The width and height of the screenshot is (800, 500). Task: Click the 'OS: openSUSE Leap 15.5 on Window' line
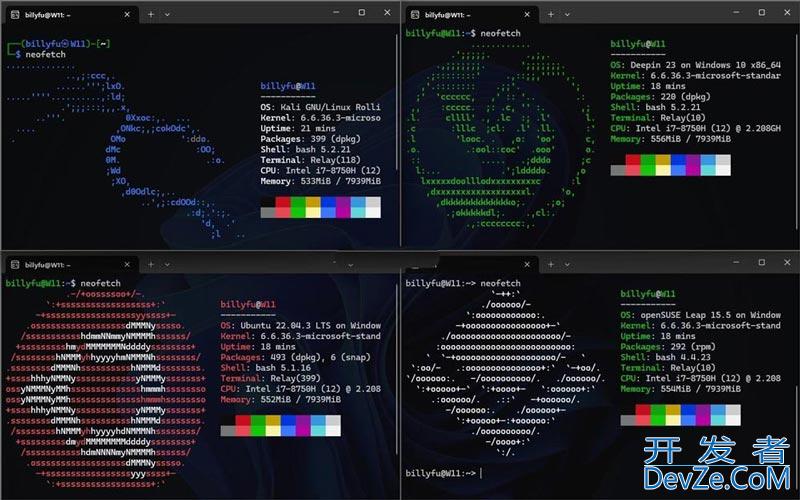click(x=701, y=315)
